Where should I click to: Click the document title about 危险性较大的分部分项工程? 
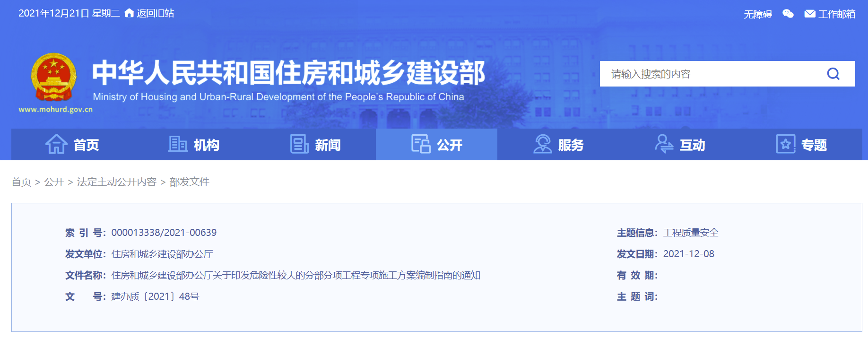[x=295, y=275]
